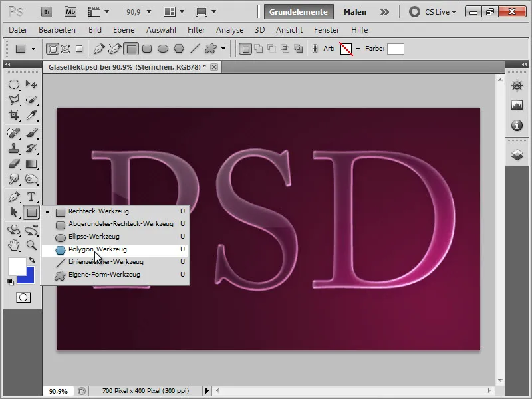
Task: Choose Ellipse-Werkzeug from the flyout
Action: [x=115, y=237]
